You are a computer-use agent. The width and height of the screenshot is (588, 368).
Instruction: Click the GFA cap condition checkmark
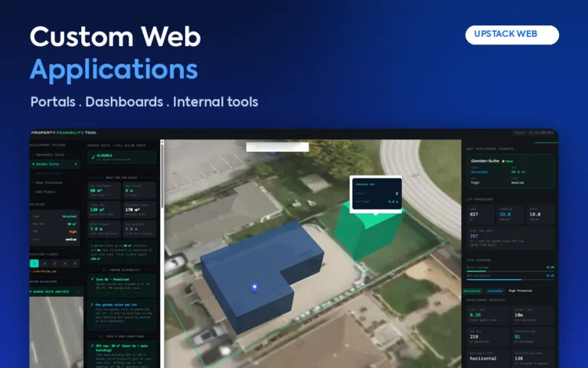click(92, 346)
